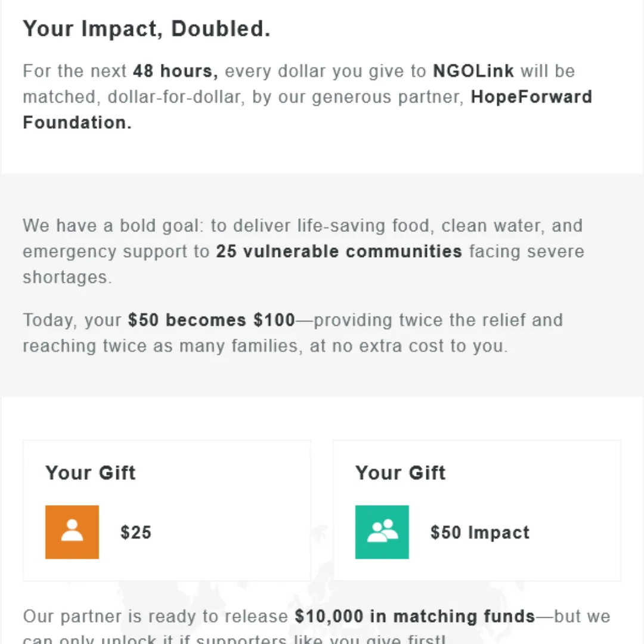Click the "$50 becomes $100" bold text
This screenshot has height=644, width=644.
point(212,320)
